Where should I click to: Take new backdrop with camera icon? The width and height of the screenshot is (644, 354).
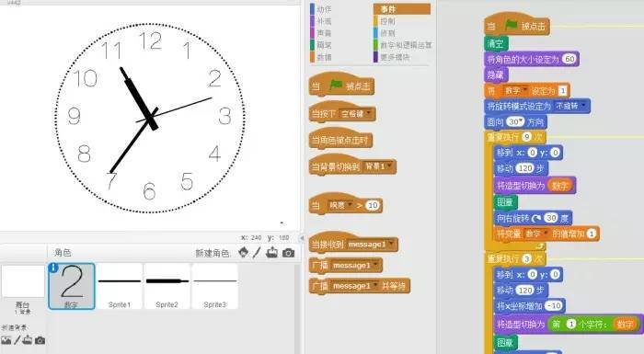40,340
